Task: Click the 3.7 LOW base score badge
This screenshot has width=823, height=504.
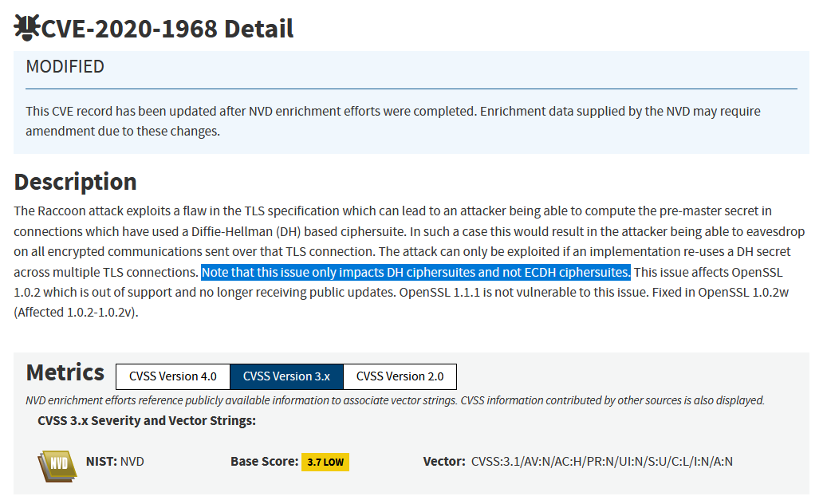Action: 325,462
